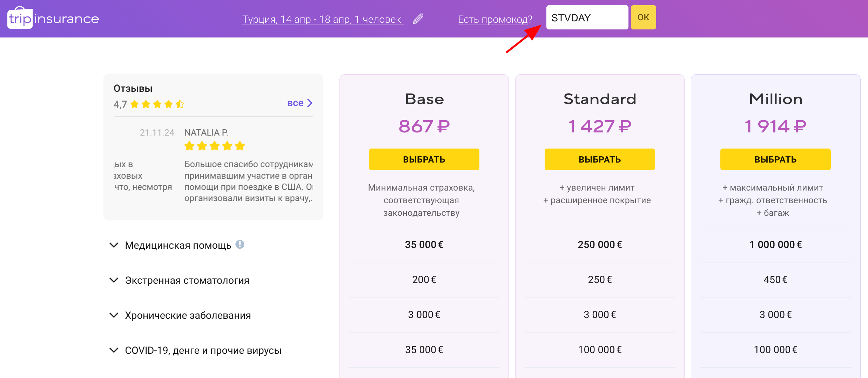Click the five-star rating of Natalia's review
868x378 pixels.
click(214, 146)
